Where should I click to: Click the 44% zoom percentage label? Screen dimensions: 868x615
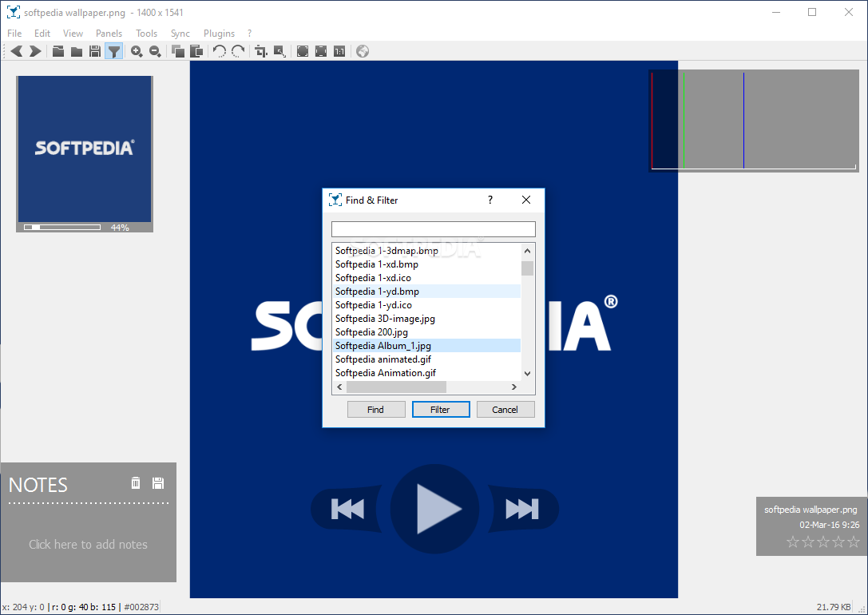point(120,228)
